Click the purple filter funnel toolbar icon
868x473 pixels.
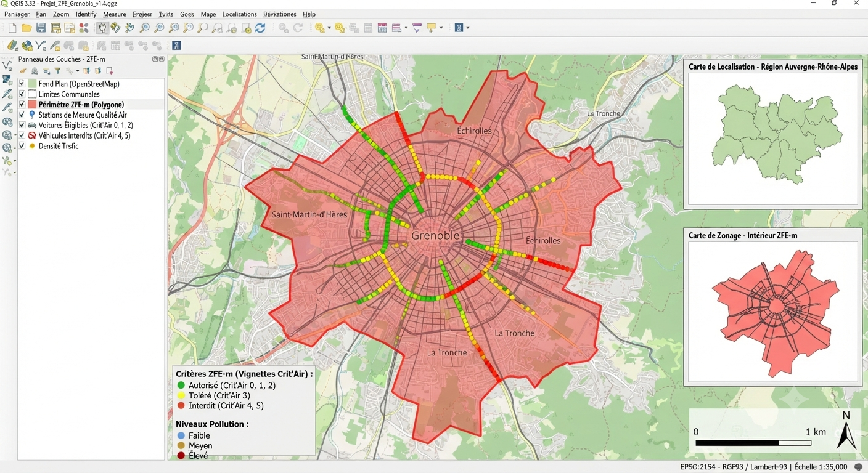[417, 28]
